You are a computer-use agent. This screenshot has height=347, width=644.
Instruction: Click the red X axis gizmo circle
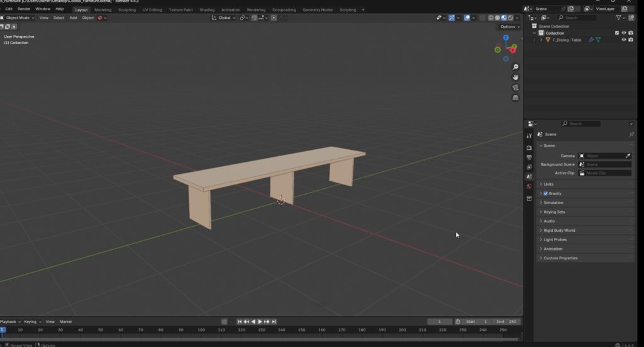pos(513,50)
